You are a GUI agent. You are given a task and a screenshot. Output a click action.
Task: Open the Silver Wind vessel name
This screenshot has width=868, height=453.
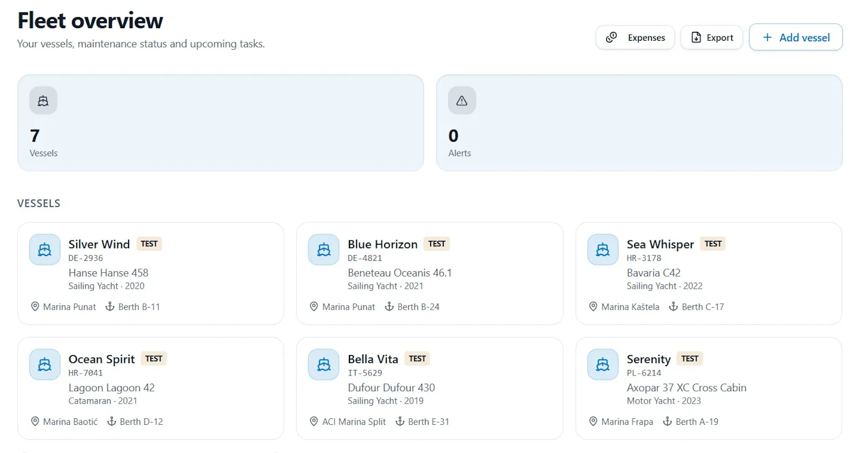(99, 244)
